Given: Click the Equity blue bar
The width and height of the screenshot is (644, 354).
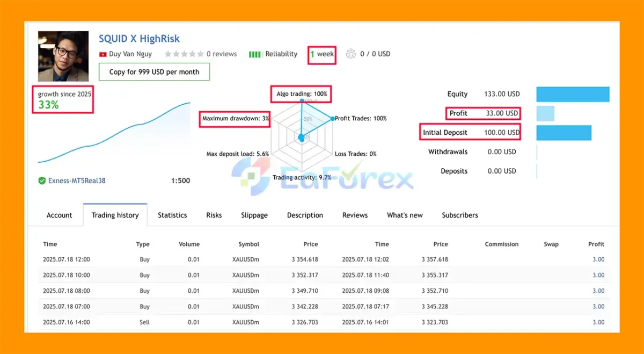Looking at the screenshot, I should 573,94.
